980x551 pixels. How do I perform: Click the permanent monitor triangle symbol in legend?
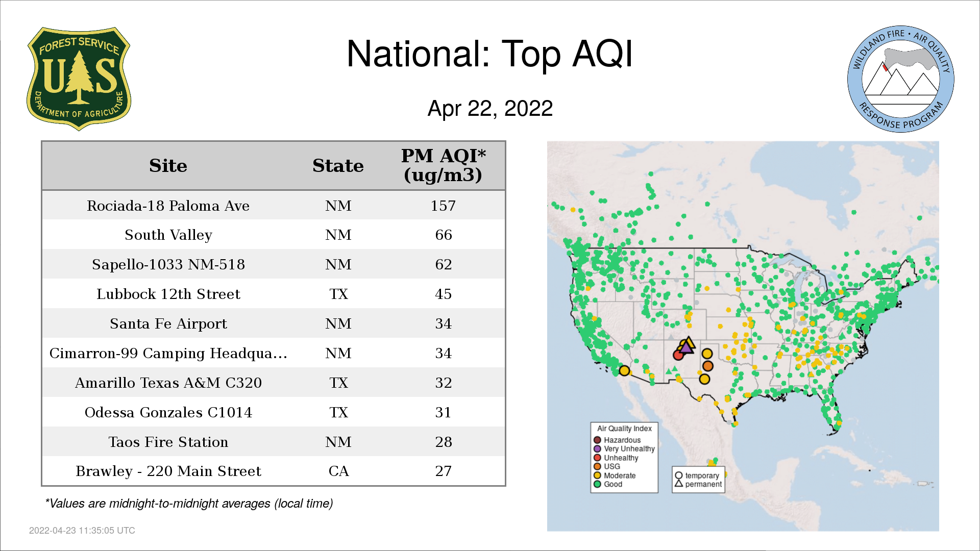coord(679,483)
